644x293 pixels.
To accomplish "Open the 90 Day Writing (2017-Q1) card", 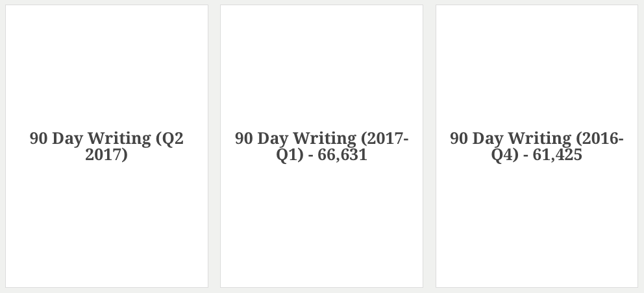I will tap(321, 146).
